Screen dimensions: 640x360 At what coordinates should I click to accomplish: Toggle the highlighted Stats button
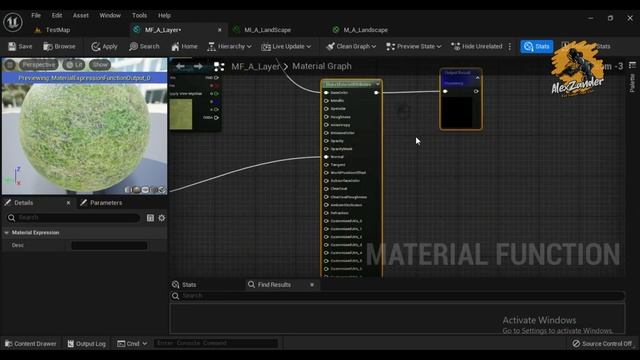(537, 47)
